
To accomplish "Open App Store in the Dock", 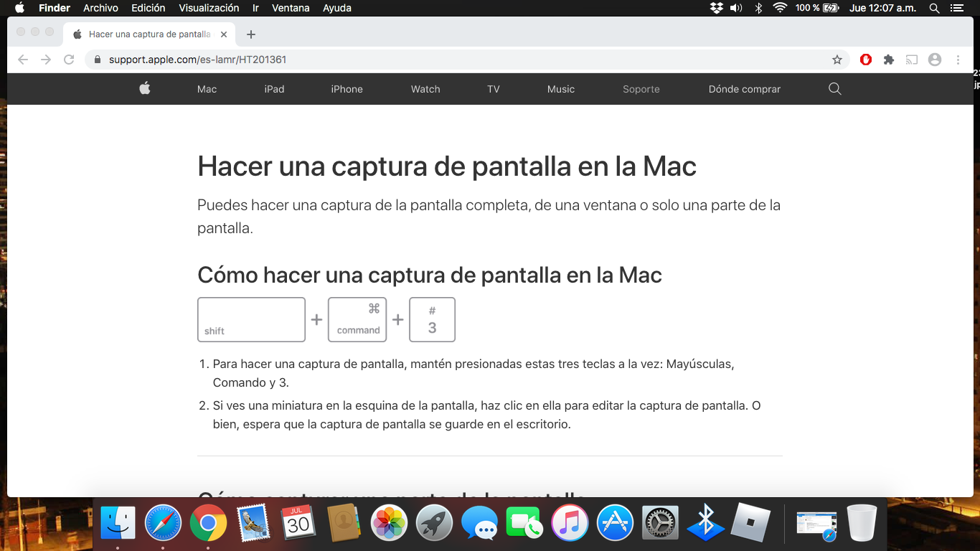I will (615, 523).
